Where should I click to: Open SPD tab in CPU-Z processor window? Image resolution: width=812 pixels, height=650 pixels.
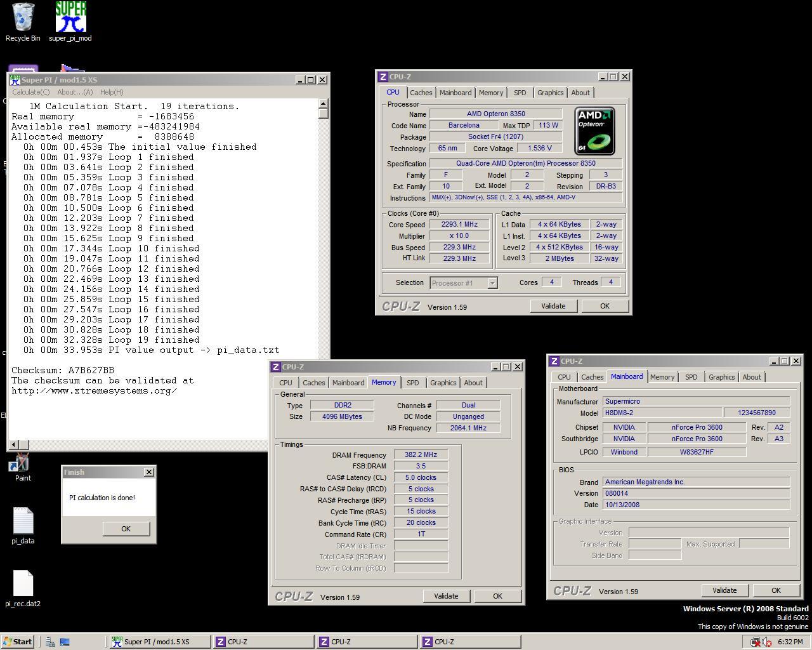click(x=520, y=93)
